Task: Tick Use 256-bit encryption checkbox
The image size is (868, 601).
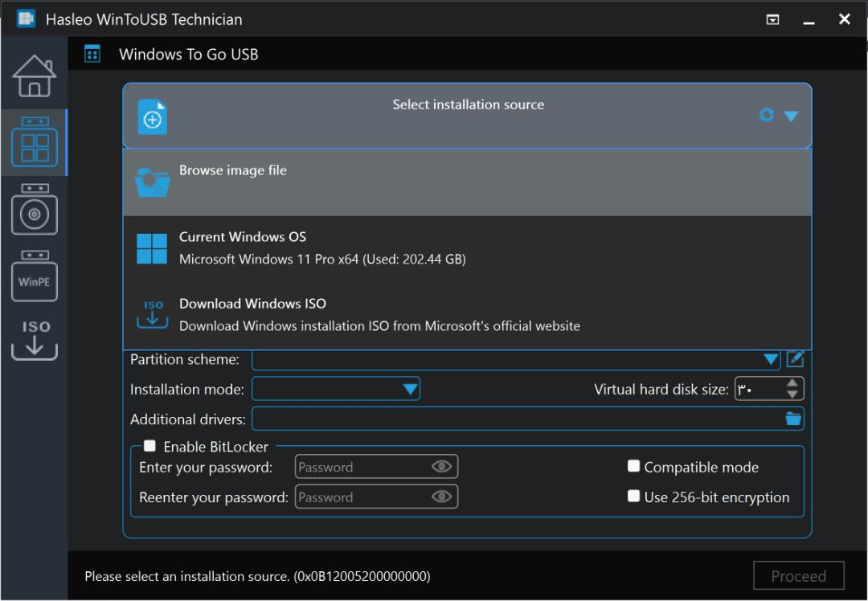Action: point(634,496)
